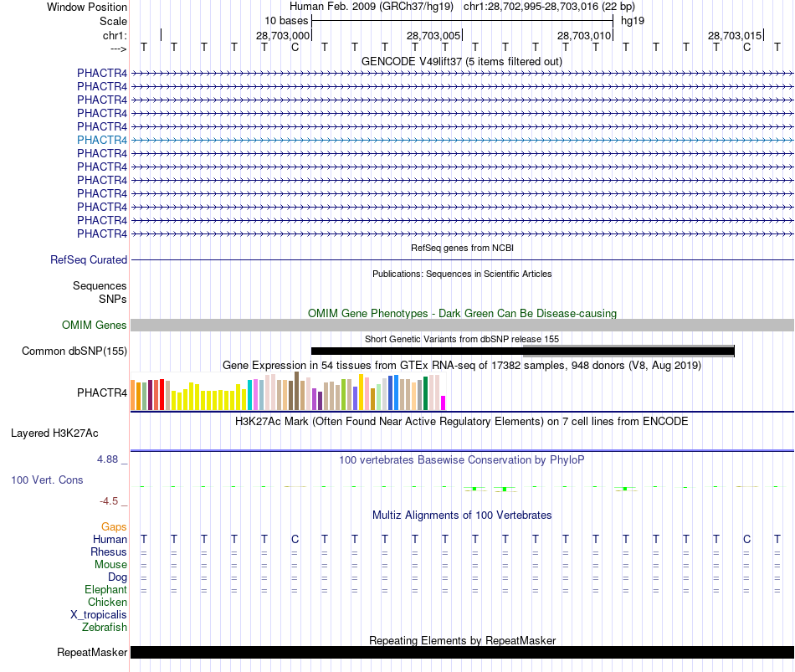This screenshot has height=672, width=795.
Task: Click the red GTEx expression bar
Action: 162,394
